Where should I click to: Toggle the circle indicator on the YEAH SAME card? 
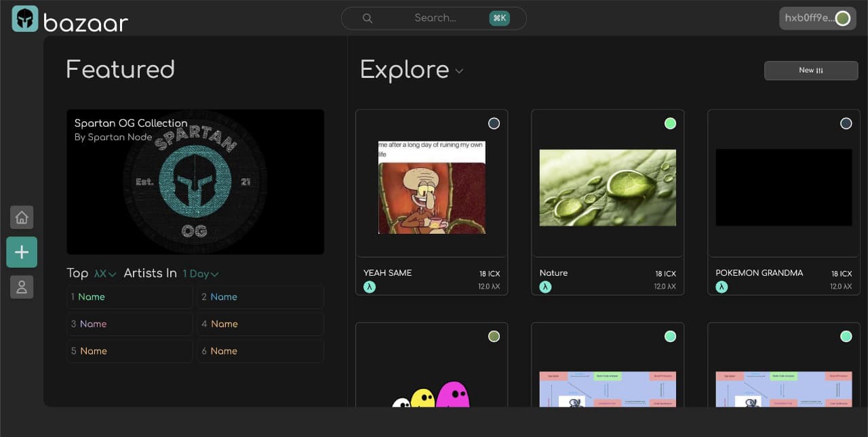(x=494, y=123)
